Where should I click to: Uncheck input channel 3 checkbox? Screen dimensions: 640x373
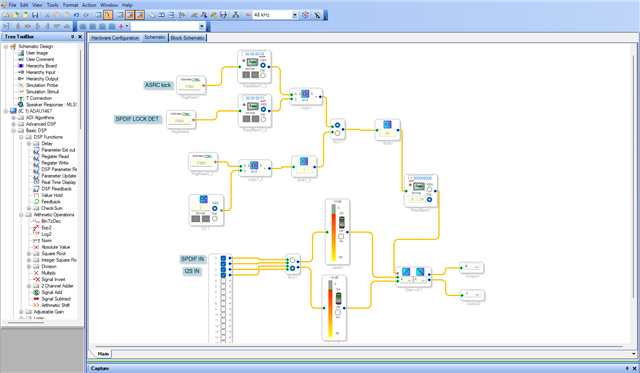click(223, 275)
